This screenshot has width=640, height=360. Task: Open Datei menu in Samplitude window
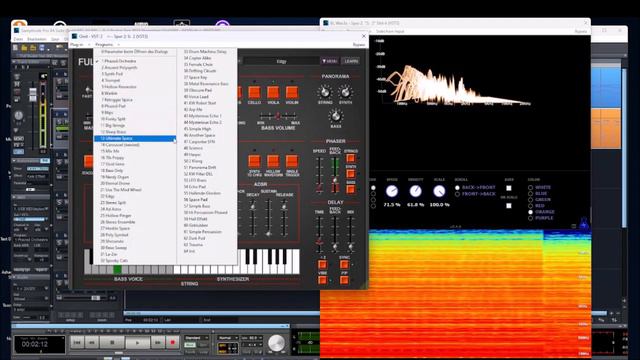click(18, 39)
